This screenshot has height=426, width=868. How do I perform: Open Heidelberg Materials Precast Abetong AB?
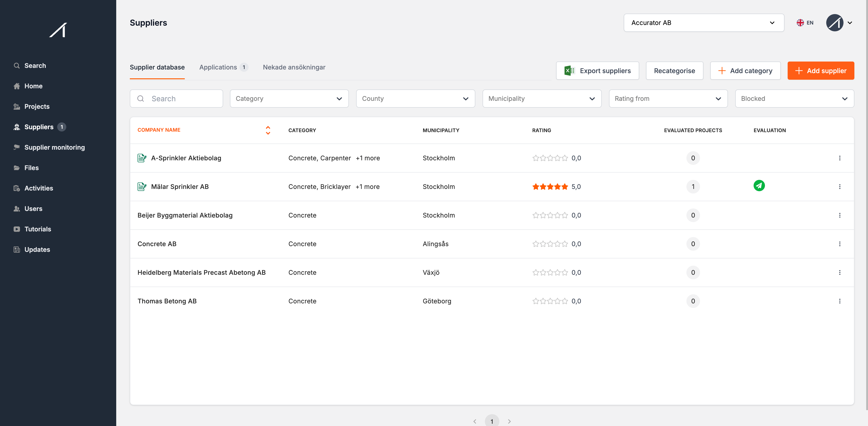tap(201, 273)
